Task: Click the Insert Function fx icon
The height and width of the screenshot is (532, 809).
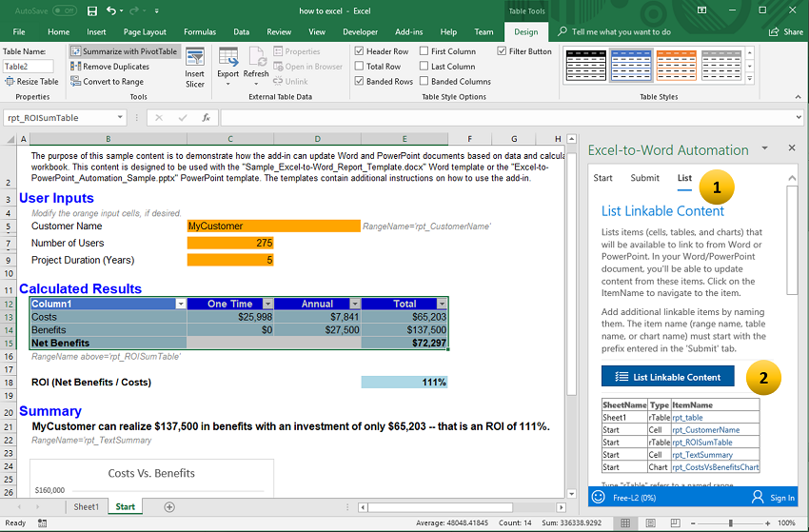Action: 206,118
